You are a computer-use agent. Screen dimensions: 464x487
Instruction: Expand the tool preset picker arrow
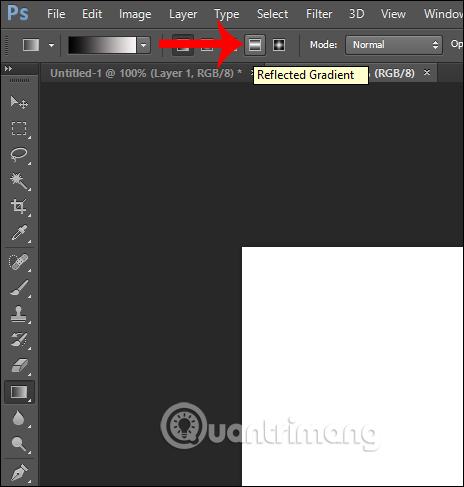click(51, 45)
